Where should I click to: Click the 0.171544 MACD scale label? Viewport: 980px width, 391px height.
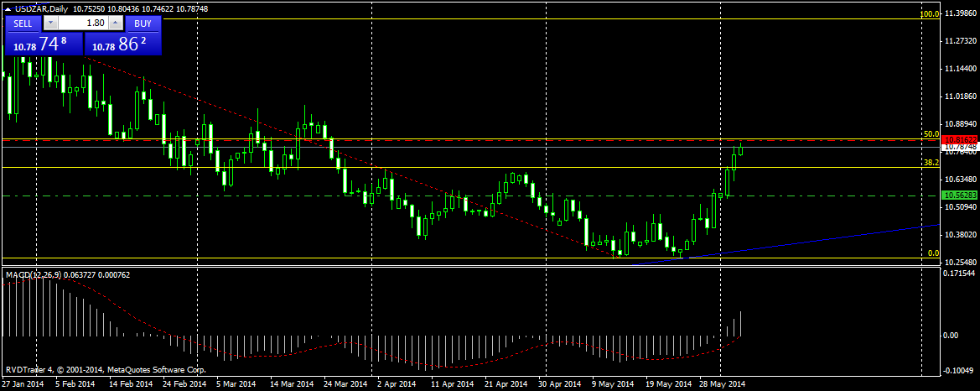(x=960, y=274)
